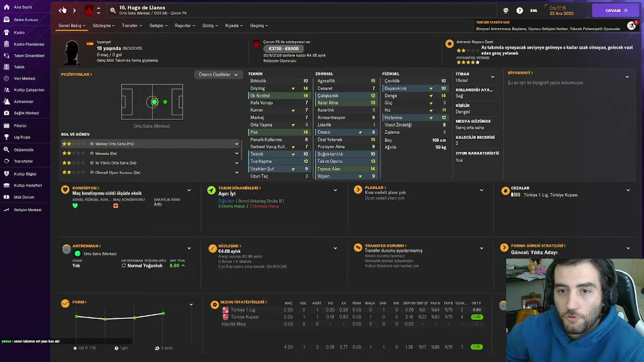Open Fikstür icon in sidebar
The image size is (644, 362).
click(x=7, y=126)
